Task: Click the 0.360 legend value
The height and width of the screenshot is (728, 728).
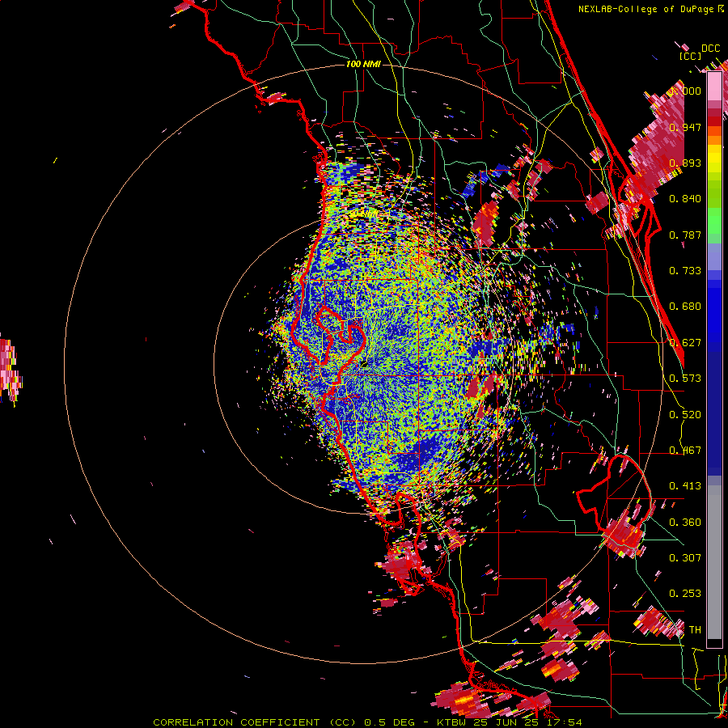Action: click(685, 523)
